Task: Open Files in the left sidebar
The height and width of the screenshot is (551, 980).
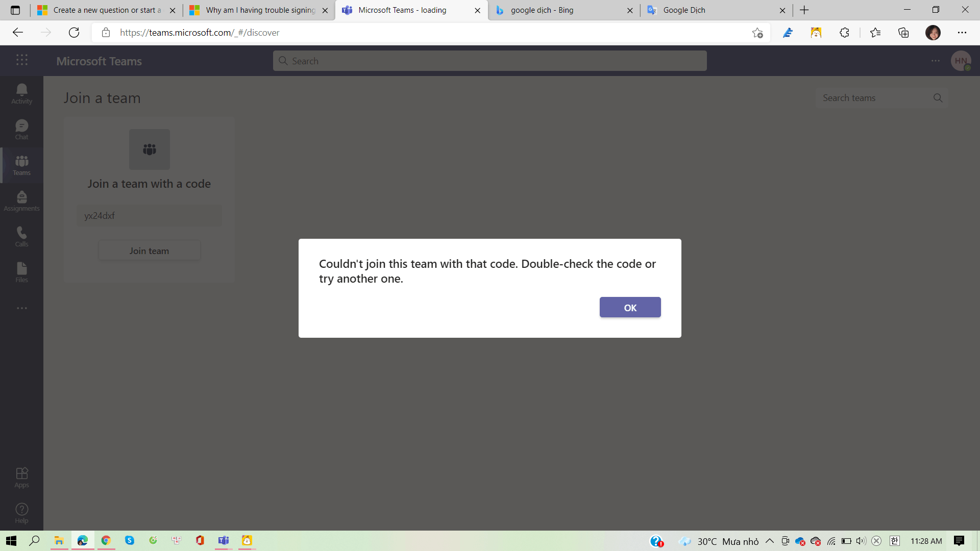Action: coord(21,272)
